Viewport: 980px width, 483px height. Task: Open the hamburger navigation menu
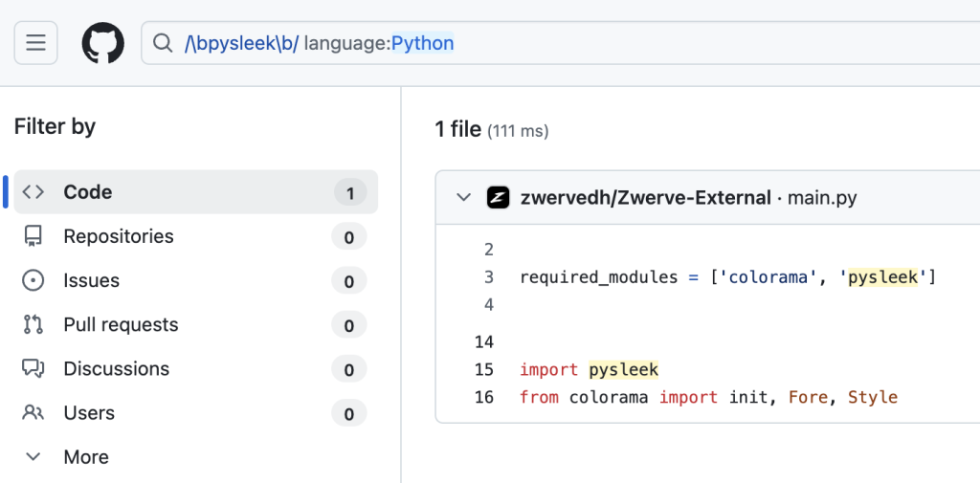[x=35, y=43]
